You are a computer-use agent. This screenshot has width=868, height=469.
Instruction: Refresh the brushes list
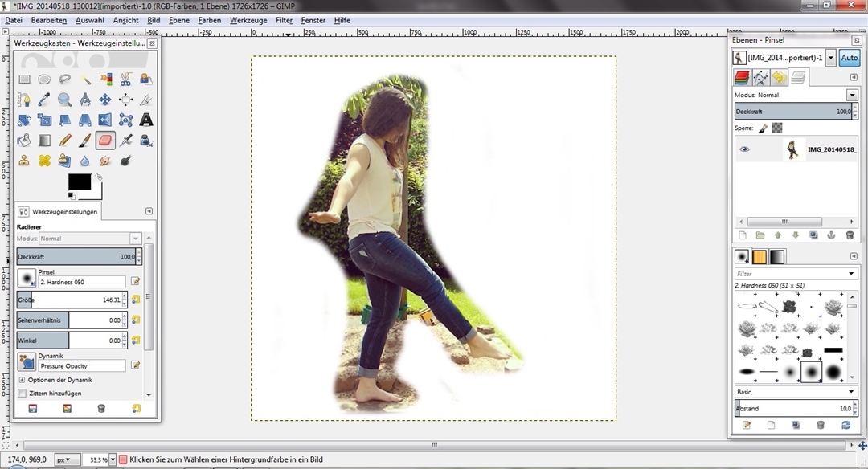point(845,425)
